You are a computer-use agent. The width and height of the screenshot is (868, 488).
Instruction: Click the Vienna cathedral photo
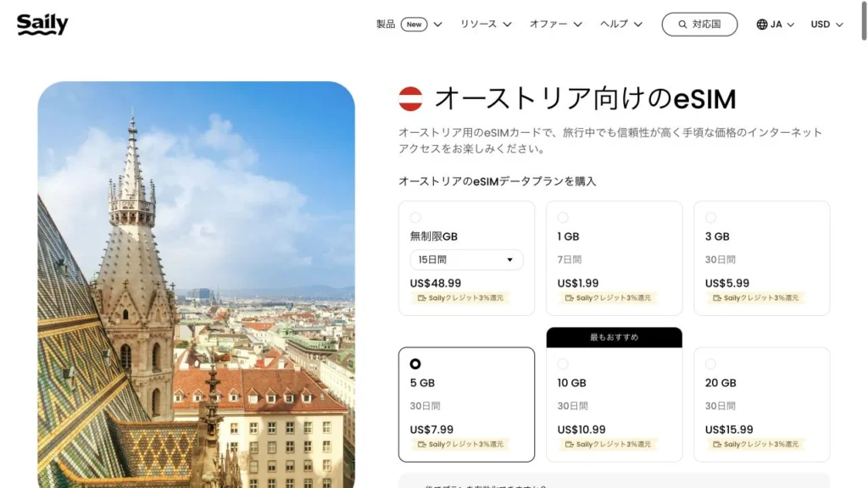(x=196, y=285)
